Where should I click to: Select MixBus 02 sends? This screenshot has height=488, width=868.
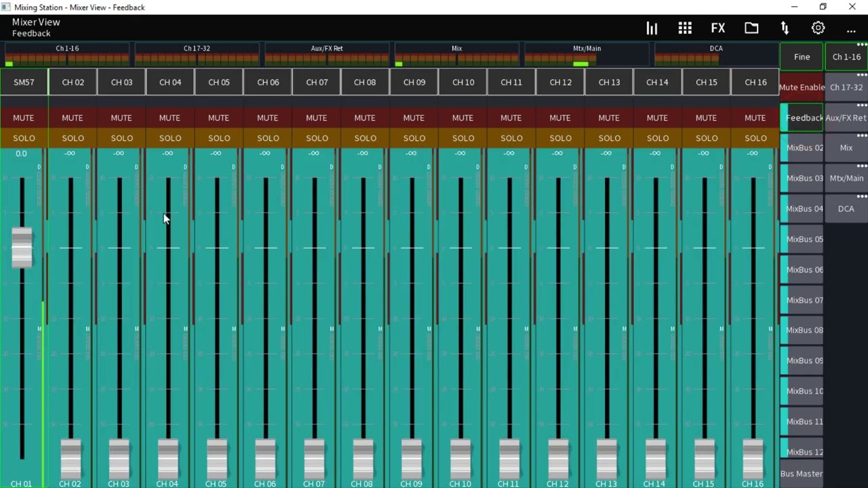pyautogui.click(x=802, y=148)
